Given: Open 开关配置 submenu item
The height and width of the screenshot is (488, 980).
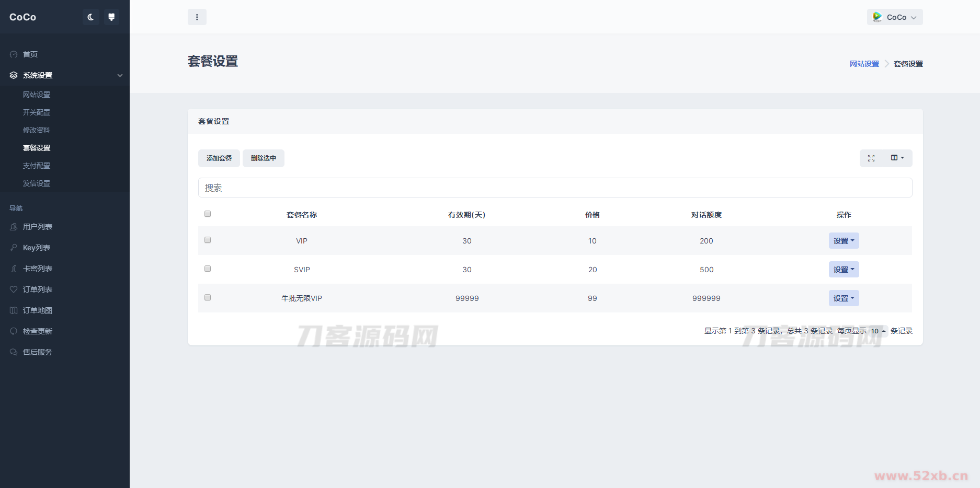Looking at the screenshot, I should click(37, 112).
